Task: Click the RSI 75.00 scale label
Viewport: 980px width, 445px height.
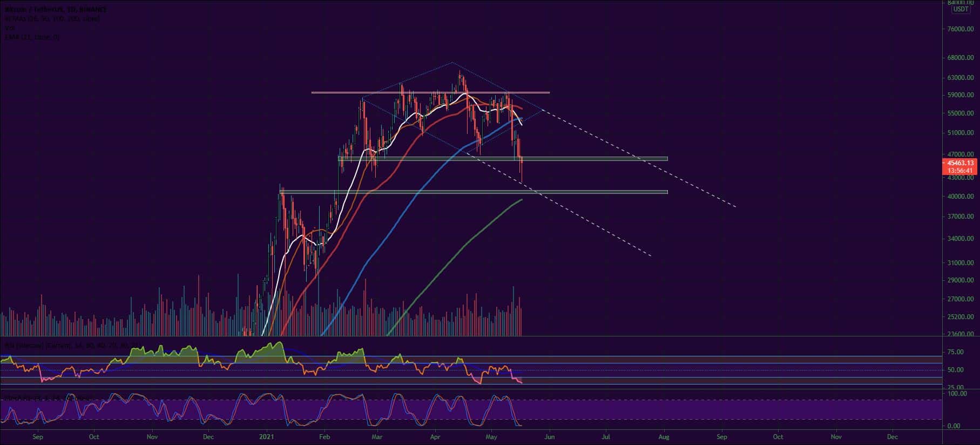Action: [956, 352]
